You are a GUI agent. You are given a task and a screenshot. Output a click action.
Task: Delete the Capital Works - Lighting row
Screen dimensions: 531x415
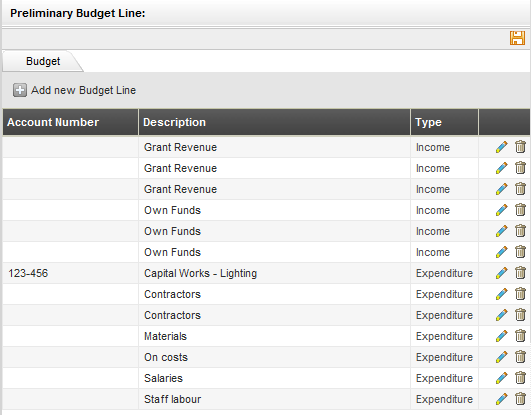tap(520, 273)
